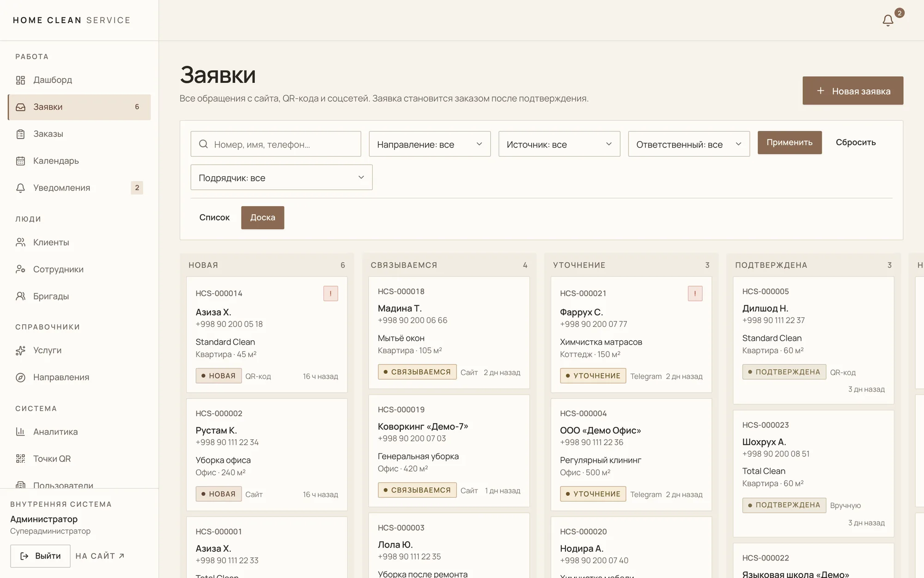Focus the Номер, имя, телефон search field
This screenshot has width=924, height=578.
tap(276, 144)
